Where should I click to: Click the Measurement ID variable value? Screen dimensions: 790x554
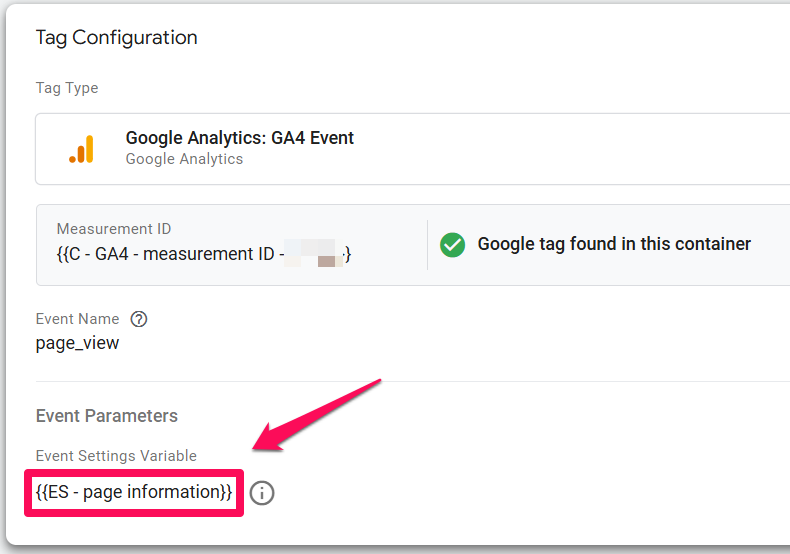[x=204, y=254]
